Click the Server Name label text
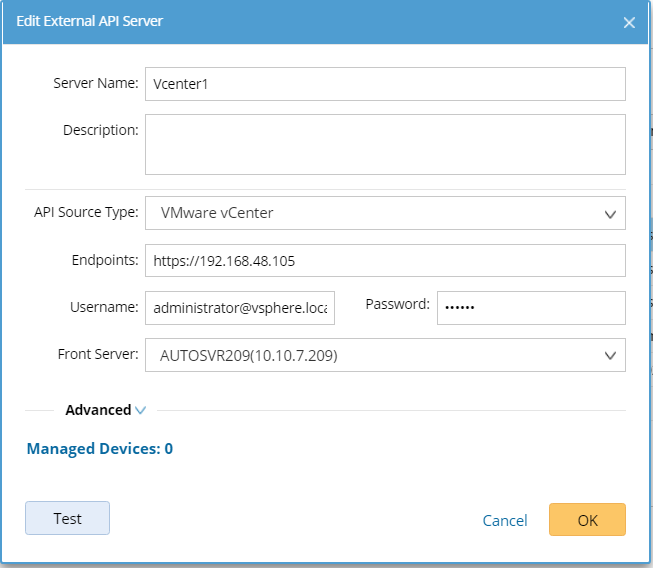Screen dimensions: 653x568 point(96,83)
